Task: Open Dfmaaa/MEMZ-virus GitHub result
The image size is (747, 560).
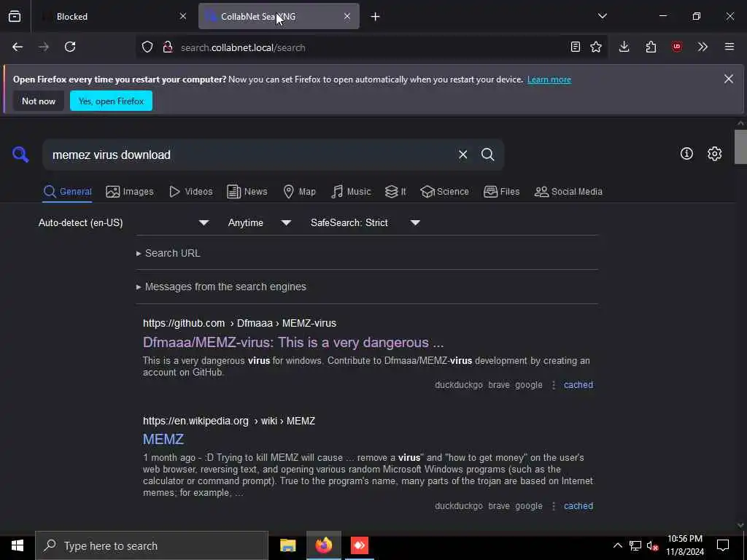Action: click(x=293, y=343)
